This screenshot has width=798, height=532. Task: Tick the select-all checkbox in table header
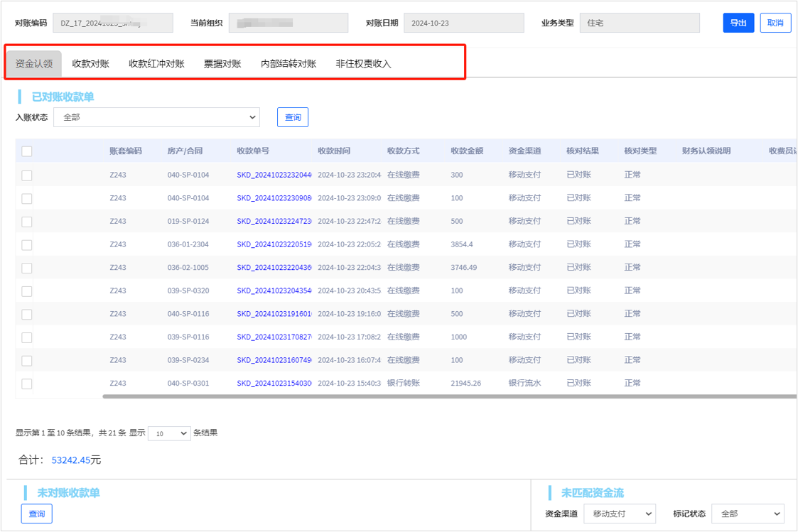coord(27,151)
